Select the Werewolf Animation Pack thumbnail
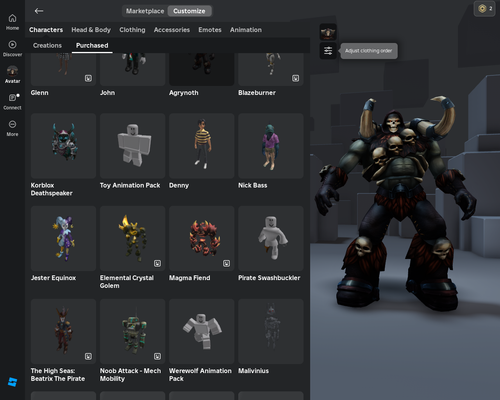The height and width of the screenshot is (400, 500). [x=201, y=331]
